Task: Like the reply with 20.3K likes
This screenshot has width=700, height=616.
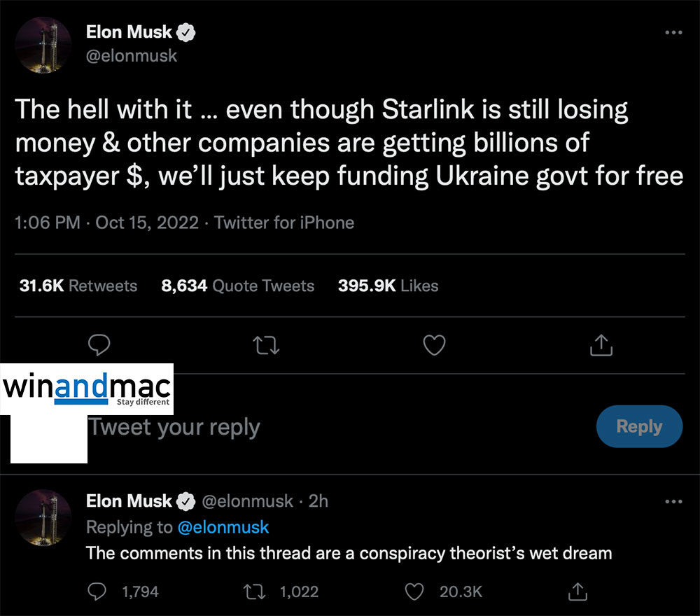Action: pos(415,591)
